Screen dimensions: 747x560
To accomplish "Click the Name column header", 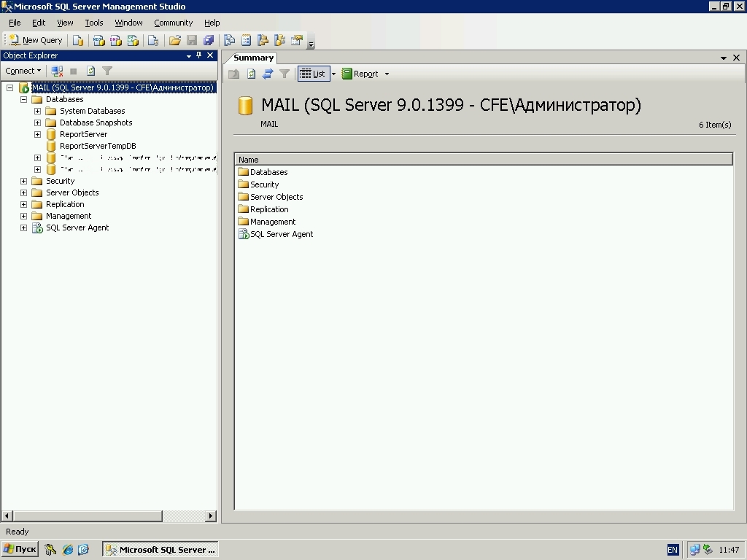I will pyautogui.click(x=484, y=160).
